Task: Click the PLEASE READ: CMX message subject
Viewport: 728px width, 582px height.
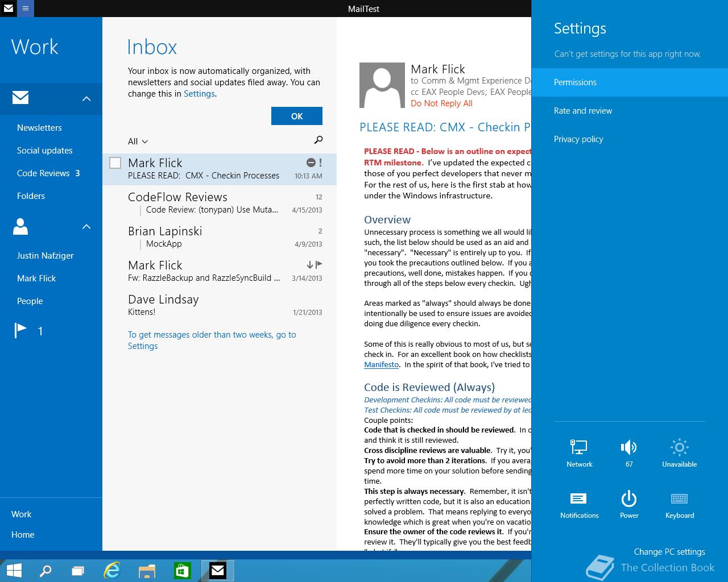Action: [445, 127]
